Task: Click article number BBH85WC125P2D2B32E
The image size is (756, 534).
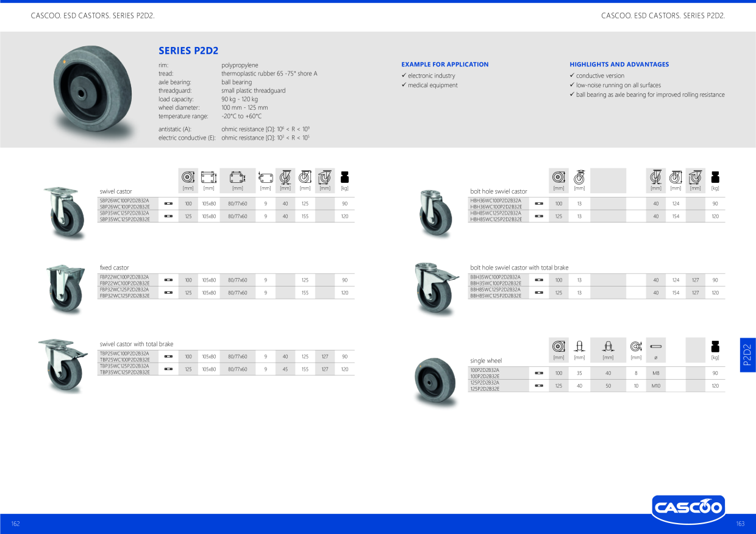Action: coord(496,296)
